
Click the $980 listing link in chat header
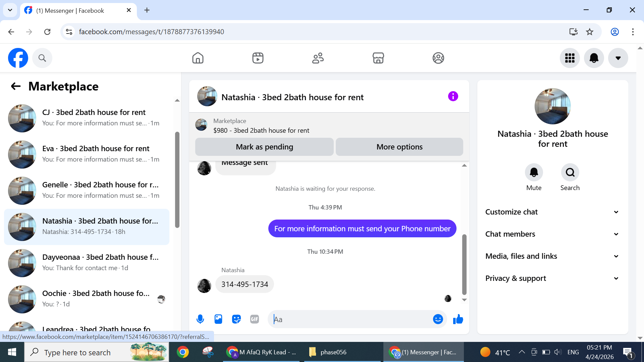(x=261, y=130)
